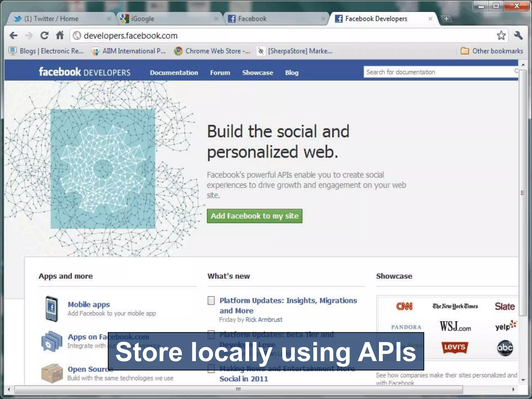The width and height of the screenshot is (532, 399).
Task: Click the abc showcase logo
Action: pos(505,348)
